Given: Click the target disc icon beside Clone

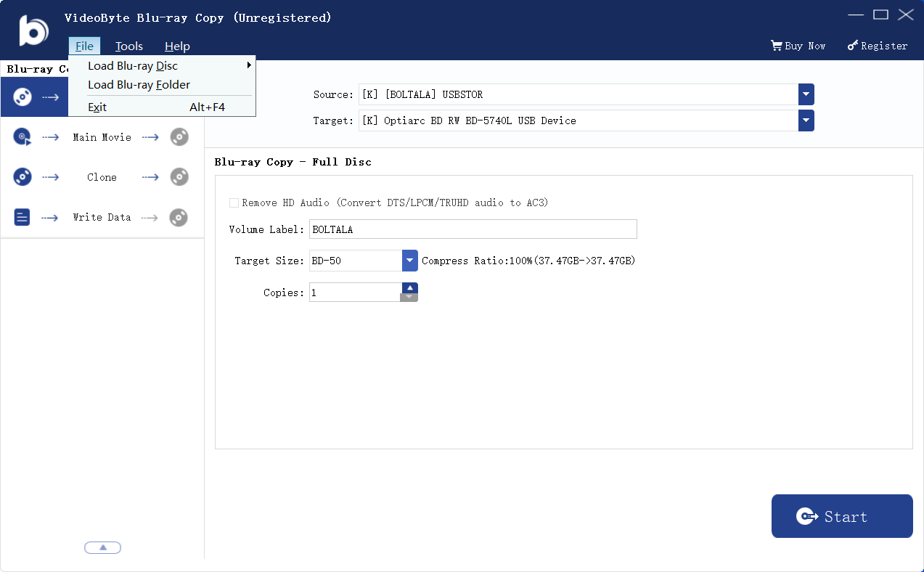Looking at the screenshot, I should [x=179, y=176].
